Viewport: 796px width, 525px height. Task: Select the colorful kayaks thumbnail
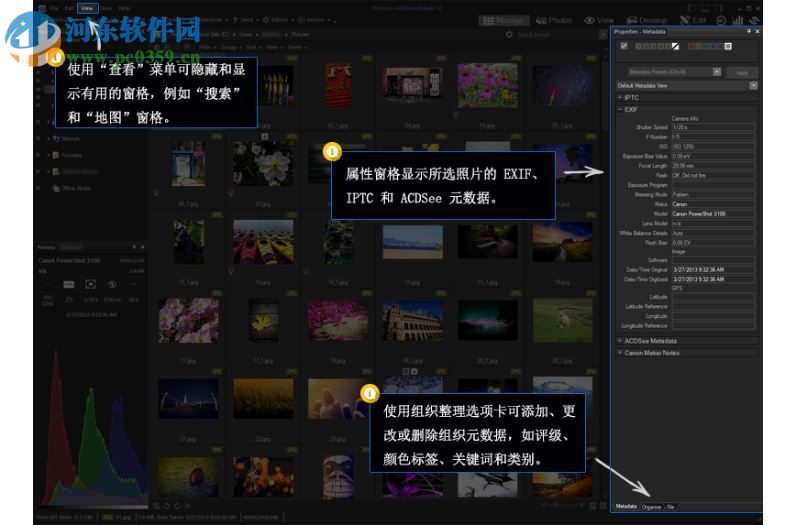click(x=263, y=242)
